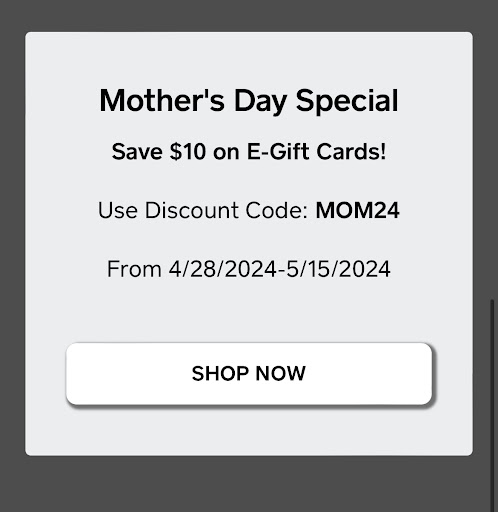Click the word 'Special' in the heading
Image resolution: width=498 pixels, height=512 pixels.
point(347,101)
